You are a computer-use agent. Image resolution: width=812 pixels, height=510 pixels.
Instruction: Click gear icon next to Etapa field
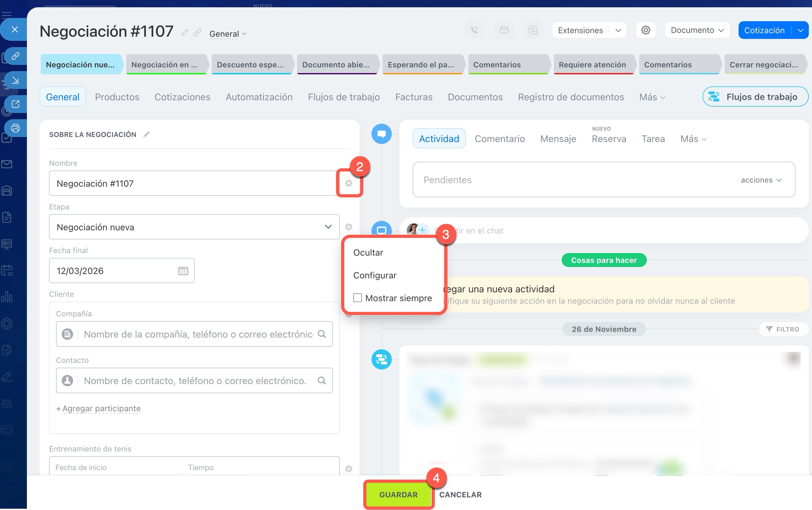[348, 227]
